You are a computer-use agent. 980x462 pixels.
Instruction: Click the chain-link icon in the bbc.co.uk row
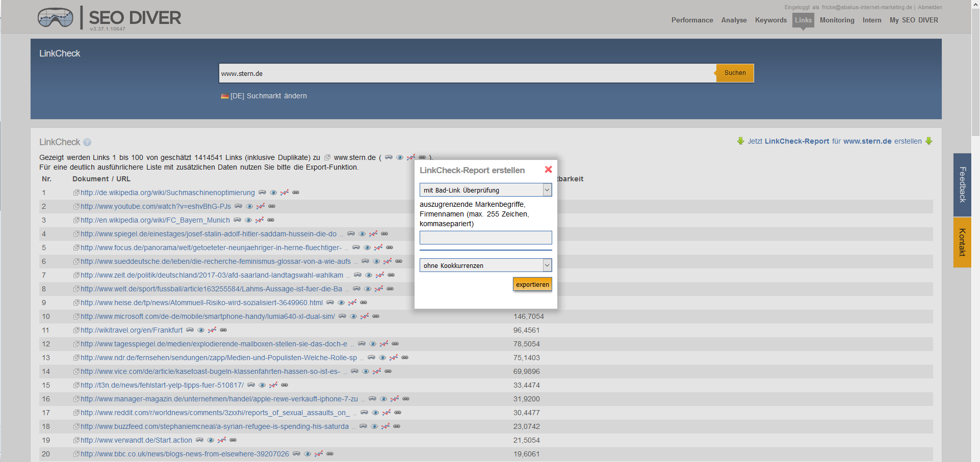(330, 454)
